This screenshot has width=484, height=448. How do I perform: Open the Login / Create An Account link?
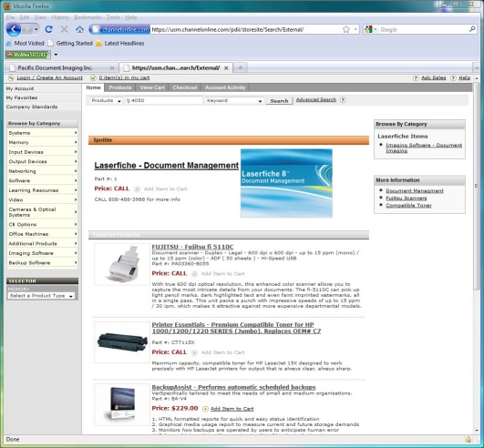[49, 77]
